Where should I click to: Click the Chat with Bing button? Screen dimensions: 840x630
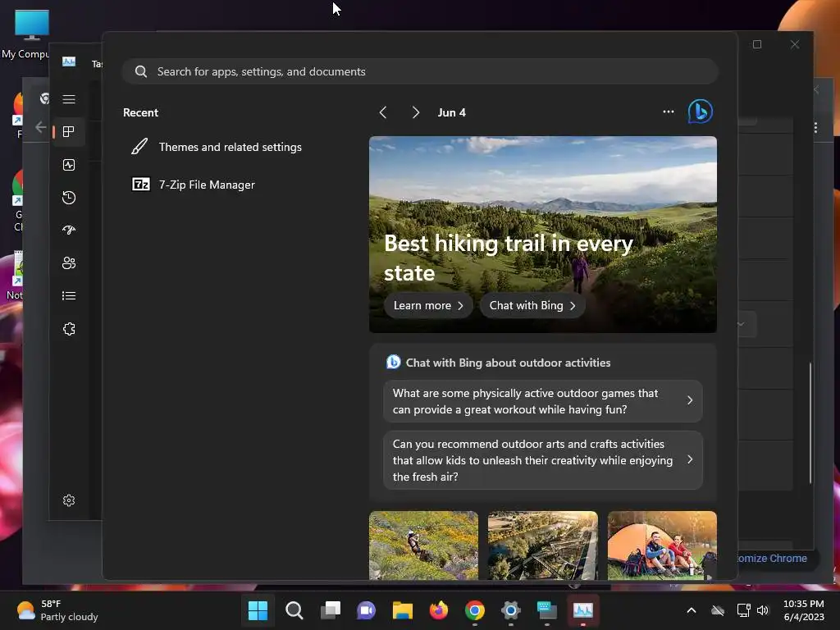(532, 305)
